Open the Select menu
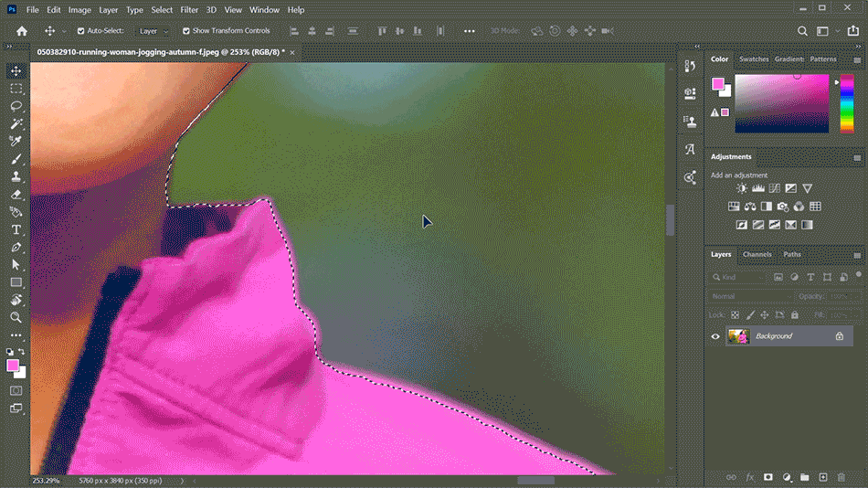Image resolution: width=868 pixels, height=488 pixels. click(x=162, y=10)
